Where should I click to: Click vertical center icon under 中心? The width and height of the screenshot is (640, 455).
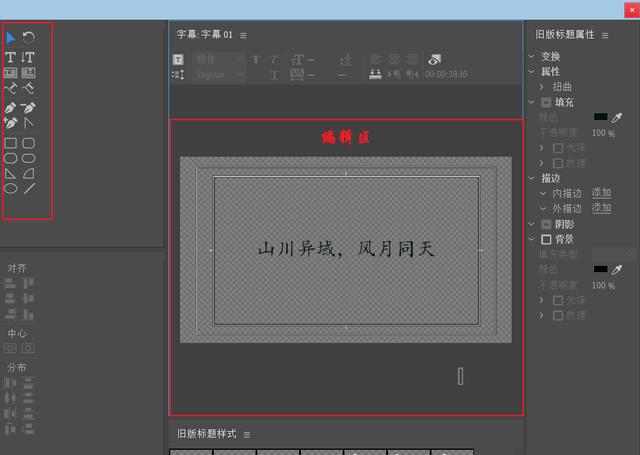(10, 348)
